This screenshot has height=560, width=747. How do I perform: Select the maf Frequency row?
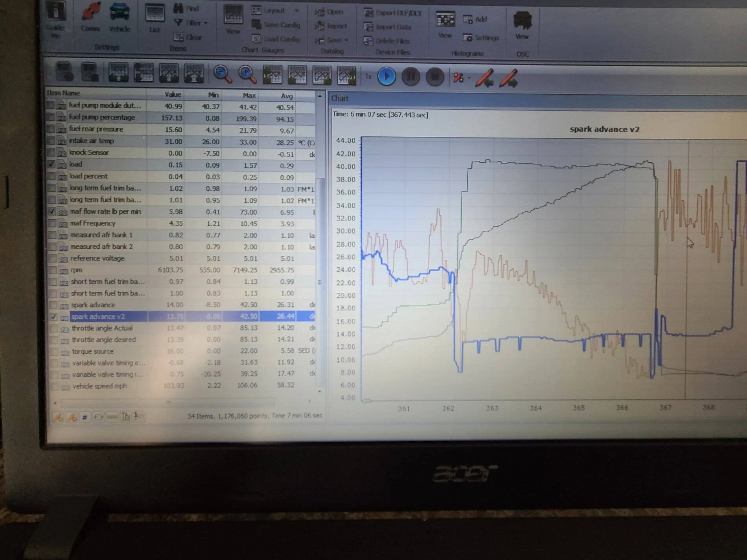[182, 223]
